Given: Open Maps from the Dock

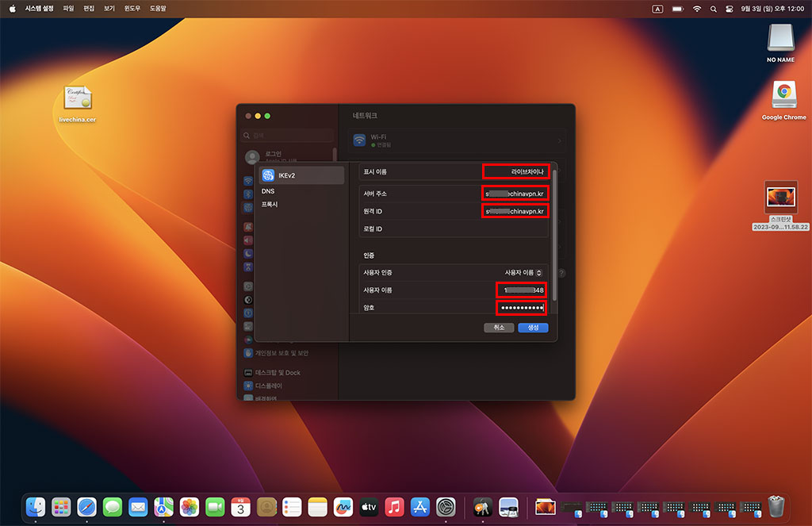Looking at the screenshot, I should (163, 507).
